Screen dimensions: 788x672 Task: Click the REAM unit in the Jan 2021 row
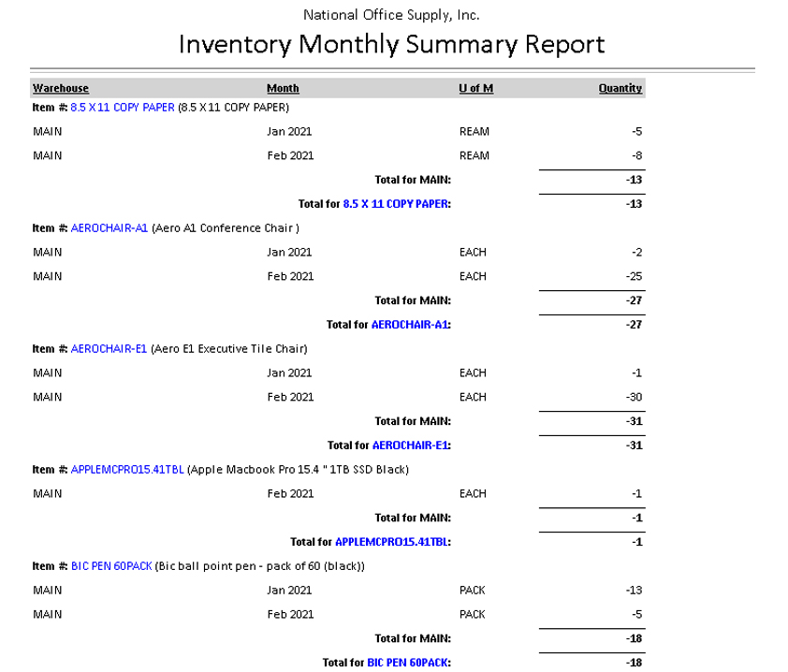pyautogui.click(x=474, y=132)
